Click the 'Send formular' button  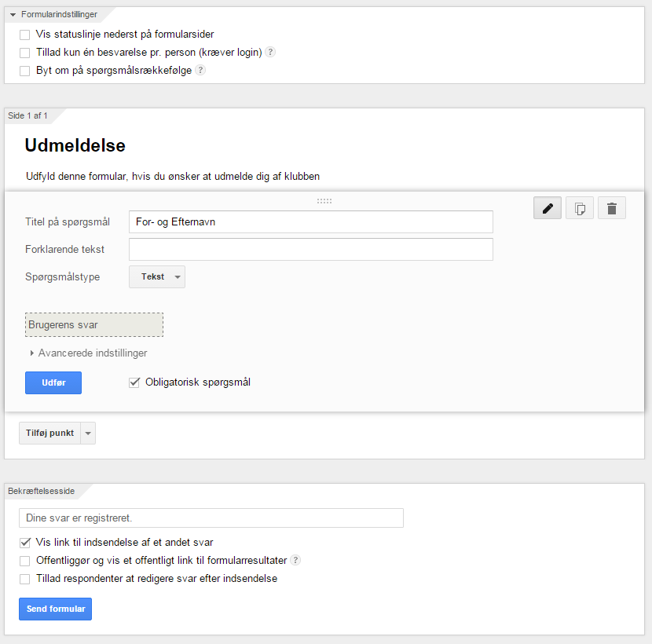coord(55,609)
